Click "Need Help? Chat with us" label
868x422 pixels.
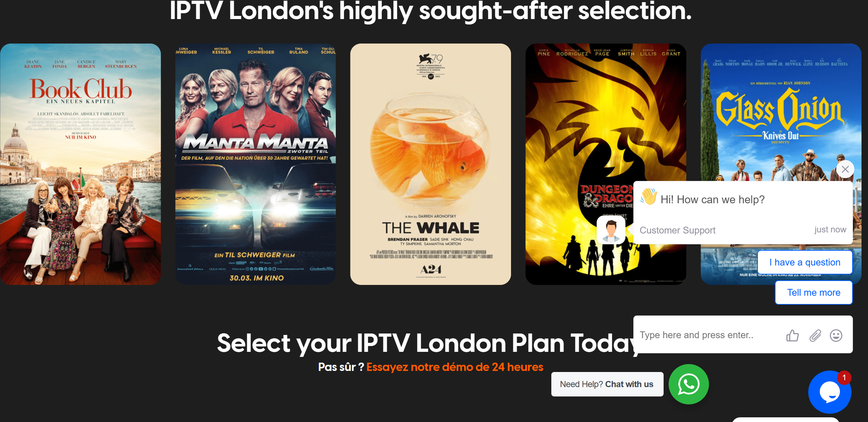tap(607, 384)
